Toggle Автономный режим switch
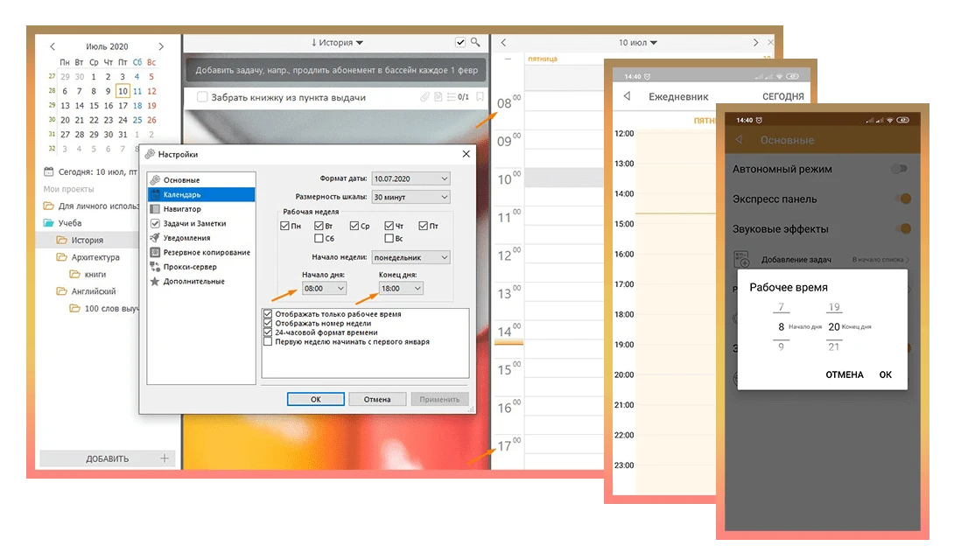The height and width of the screenshot is (560, 961). 899,169
